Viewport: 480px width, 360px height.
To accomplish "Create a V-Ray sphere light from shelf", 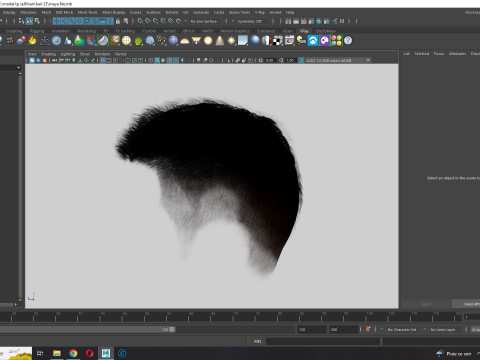I will coord(208,41).
